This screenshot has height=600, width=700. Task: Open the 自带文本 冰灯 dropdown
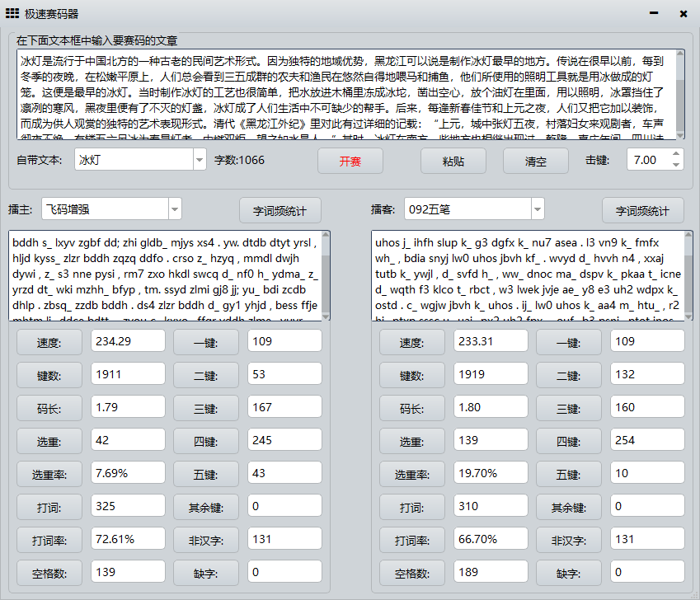[199, 160]
